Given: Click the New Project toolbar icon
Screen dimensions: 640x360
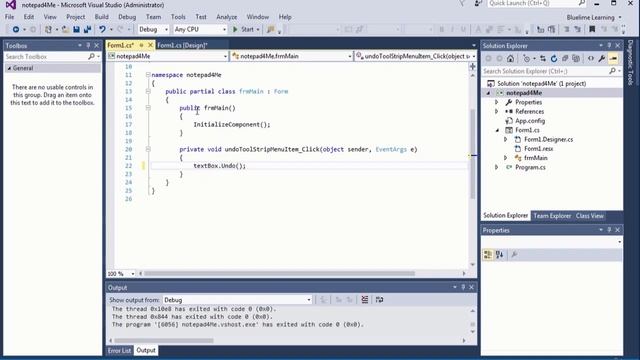Looking at the screenshot, I should click(48, 29).
